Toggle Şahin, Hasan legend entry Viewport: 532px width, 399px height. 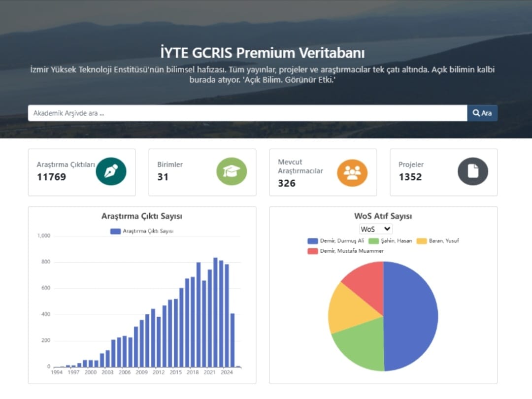coord(391,241)
